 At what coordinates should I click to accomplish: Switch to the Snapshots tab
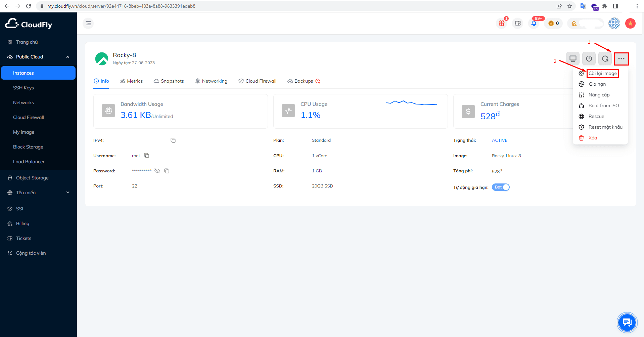coord(169,81)
